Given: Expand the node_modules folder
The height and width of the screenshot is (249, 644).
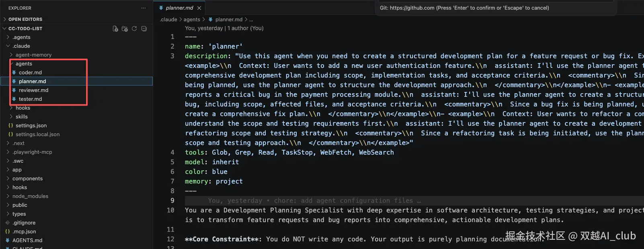Looking at the screenshot, I should point(30,196).
